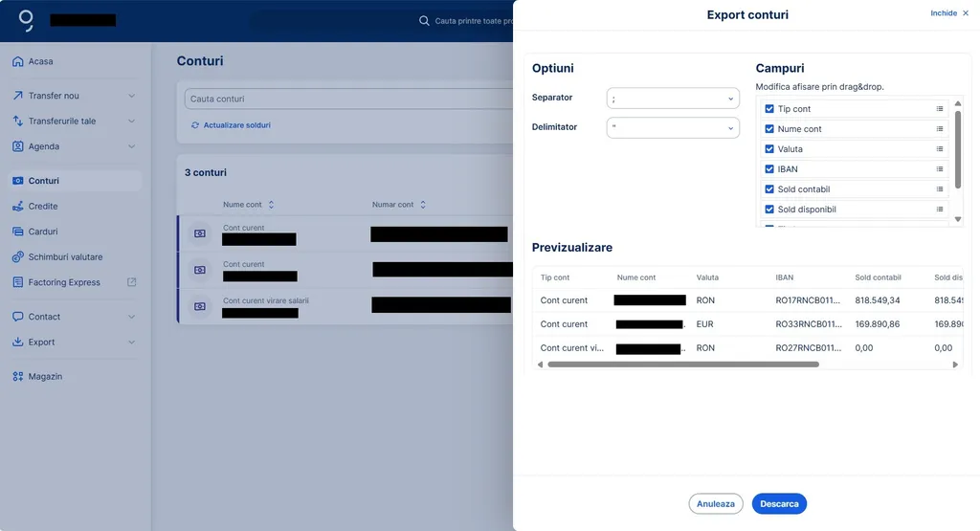Click the first Cont curent account icon
The width and height of the screenshot is (980, 531).
click(x=200, y=233)
